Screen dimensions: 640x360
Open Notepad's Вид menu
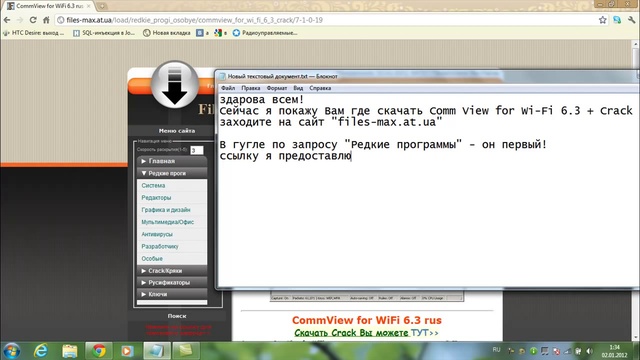point(298,88)
